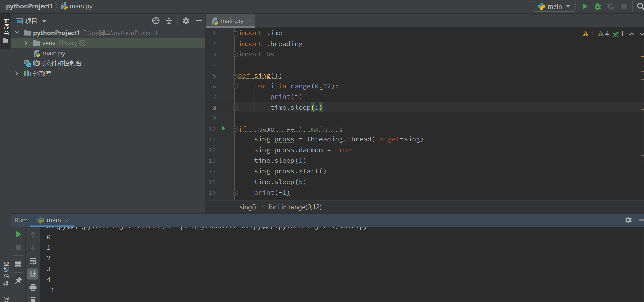Select the venv library folder row

click(108, 43)
